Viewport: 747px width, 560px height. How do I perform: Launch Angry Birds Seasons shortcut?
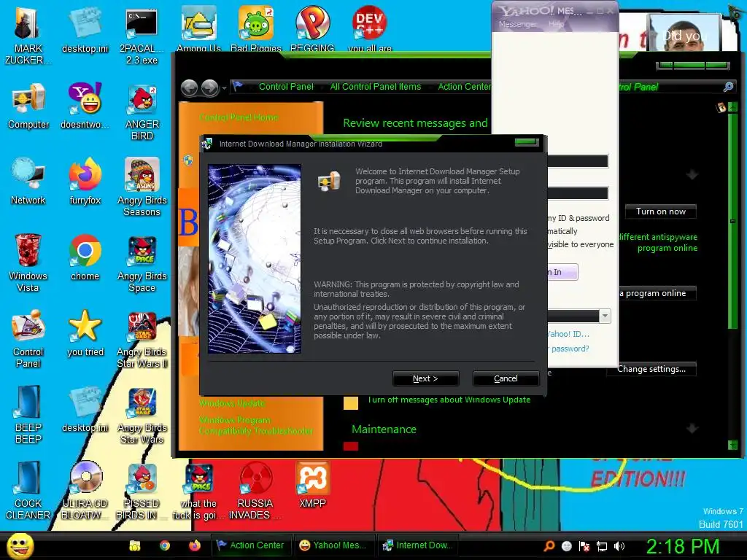[x=142, y=187]
